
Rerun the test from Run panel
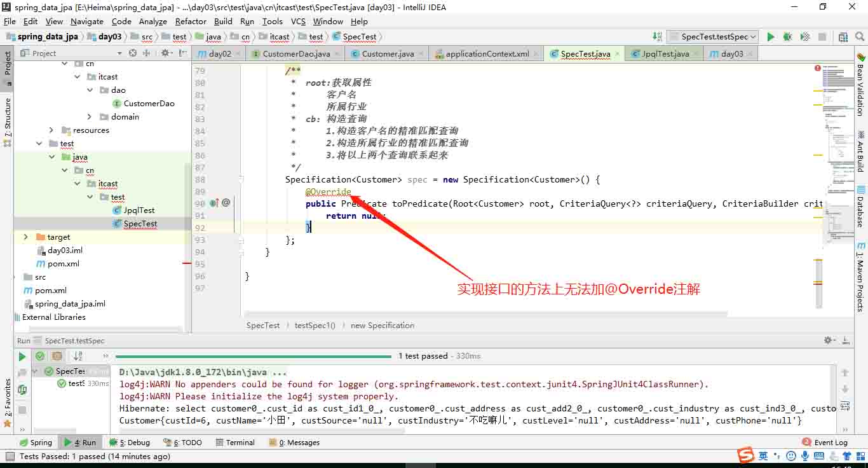click(x=22, y=357)
